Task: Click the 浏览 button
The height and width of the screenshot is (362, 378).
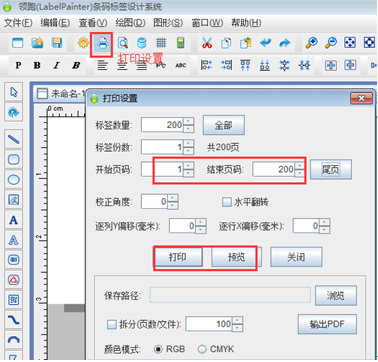Action: pos(336,296)
